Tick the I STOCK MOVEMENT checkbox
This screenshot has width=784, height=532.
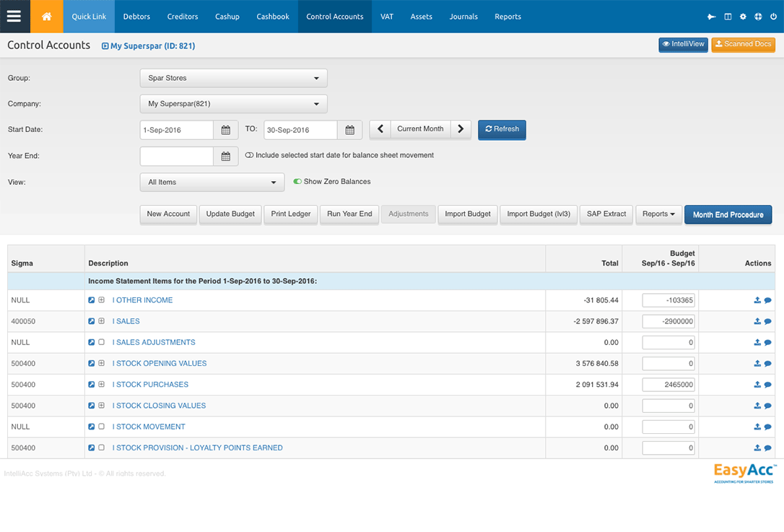click(x=102, y=427)
